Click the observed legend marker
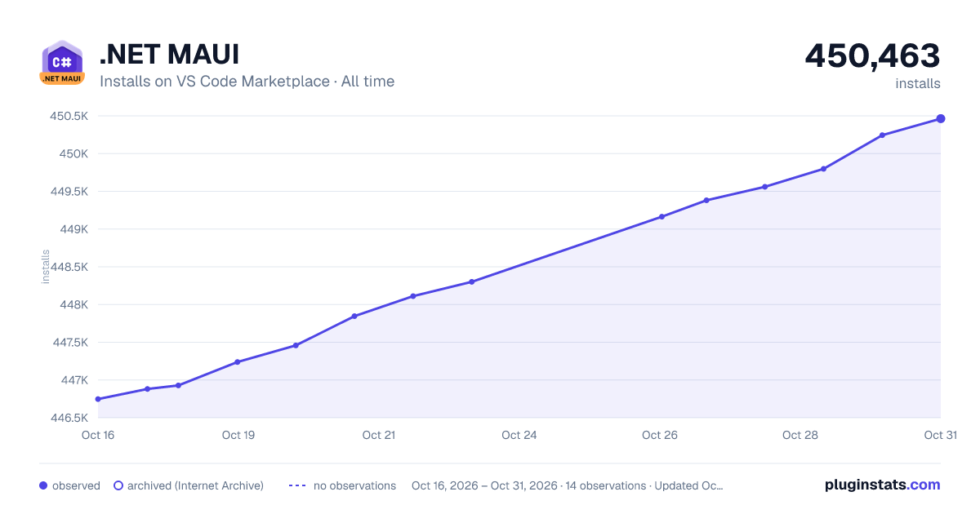This screenshot has height=514, width=980. (43, 485)
